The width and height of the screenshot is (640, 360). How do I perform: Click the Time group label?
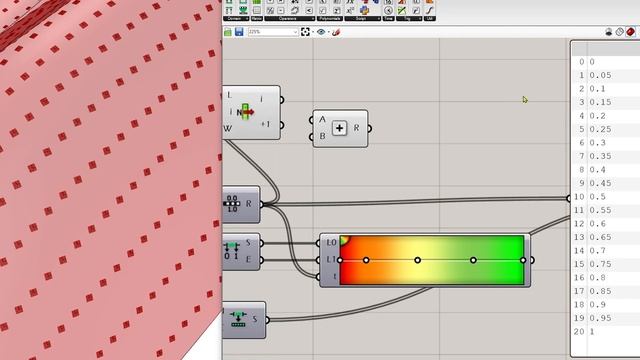(x=388, y=19)
